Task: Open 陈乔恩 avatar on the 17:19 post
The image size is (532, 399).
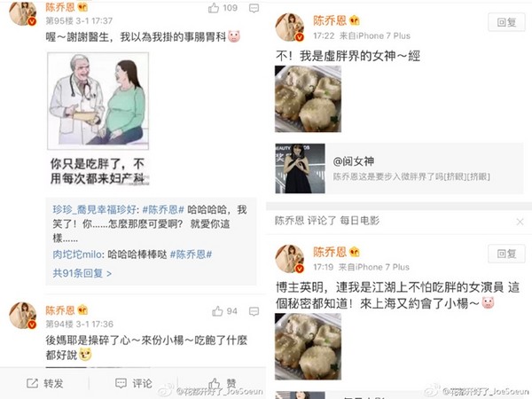Action: (x=289, y=259)
